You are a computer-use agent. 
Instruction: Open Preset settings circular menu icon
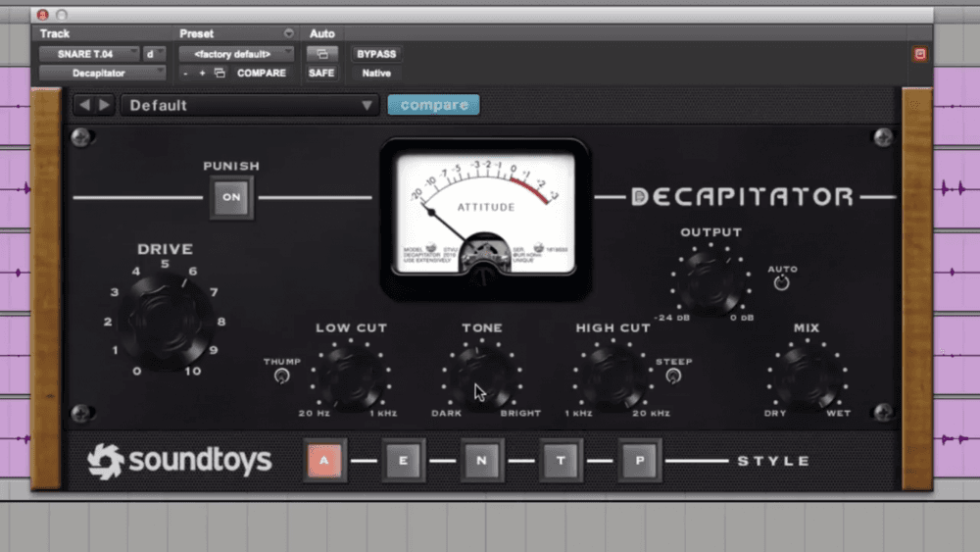(288, 33)
